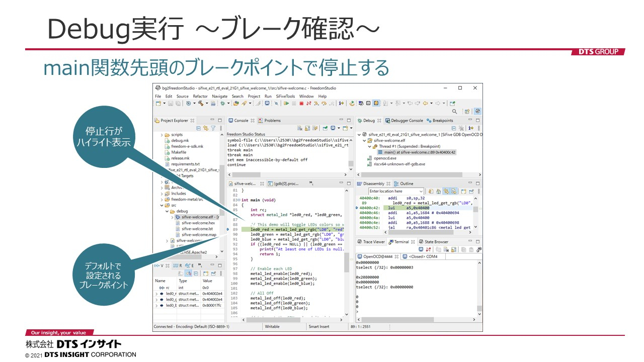Click the Name column header in Variables
This screenshot has height=362, width=644.
click(x=160, y=281)
